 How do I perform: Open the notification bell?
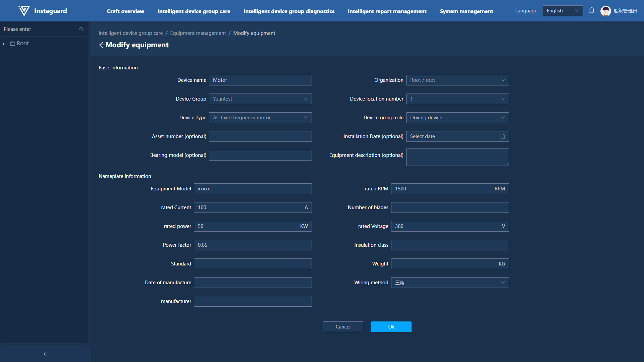[x=592, y=10]
